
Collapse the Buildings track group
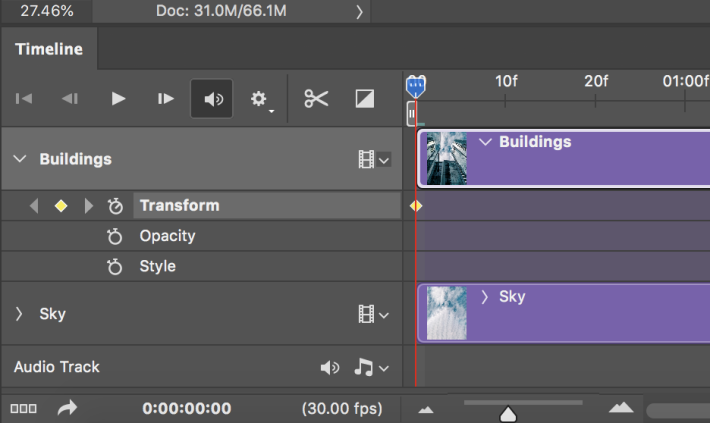(19, 159)
